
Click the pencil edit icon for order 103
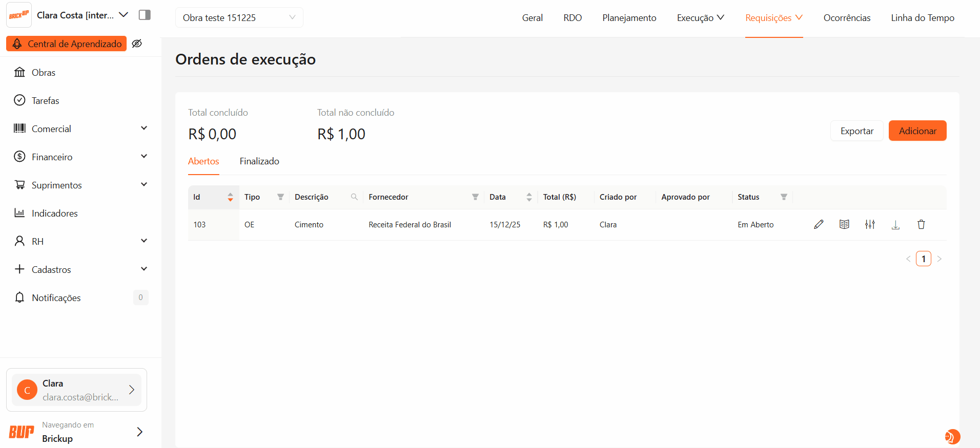pos(819,224)
